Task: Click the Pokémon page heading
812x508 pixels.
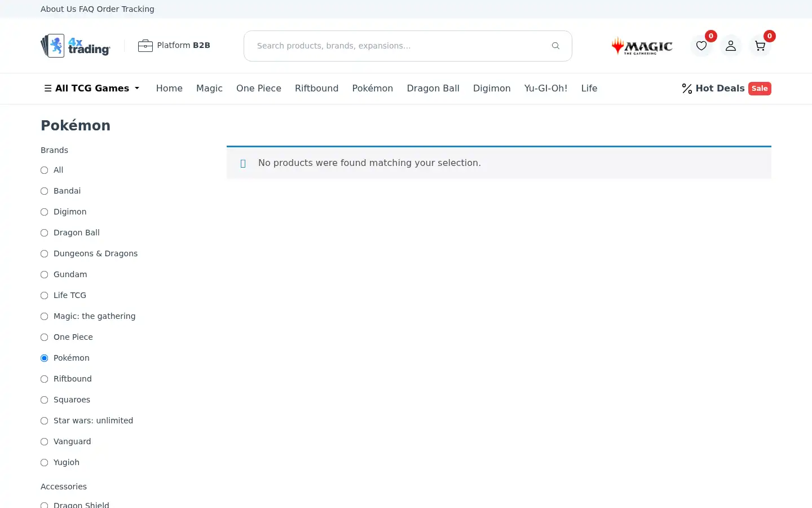Action: (x=76, y=125)
